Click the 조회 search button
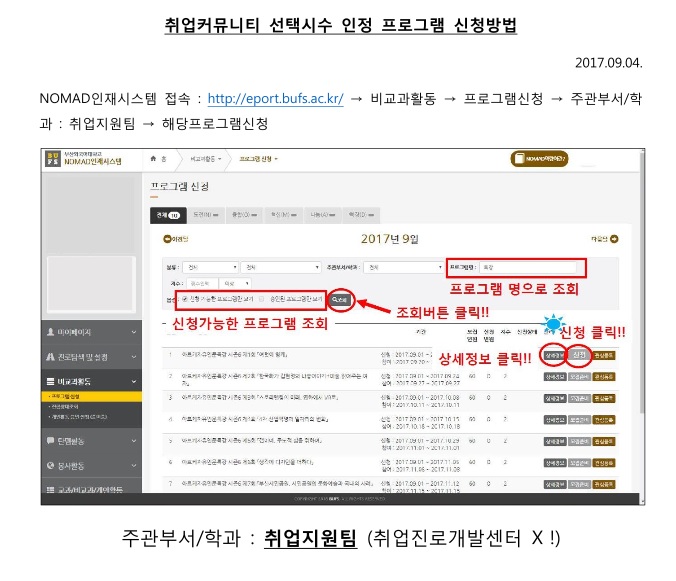Screen dimensions: 676x581 [x=341, y=299]
